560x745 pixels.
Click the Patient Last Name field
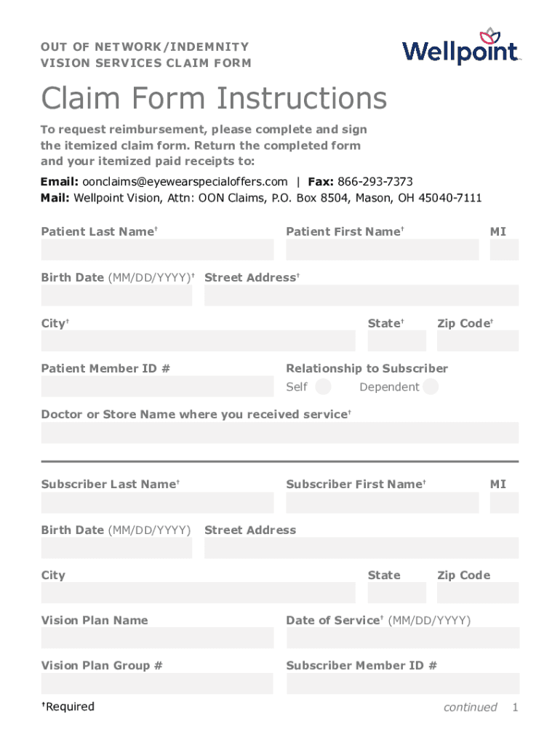157,250
